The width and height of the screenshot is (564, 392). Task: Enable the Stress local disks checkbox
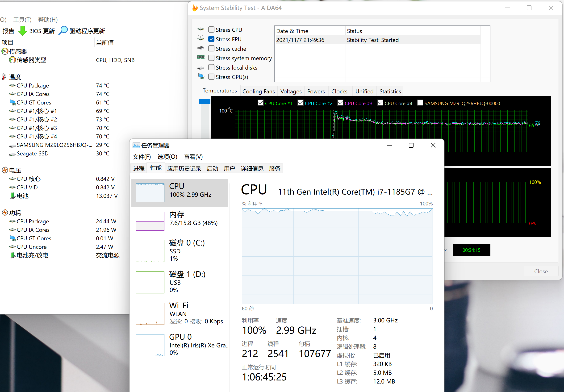pyautogui.click(x=211, y=67)
